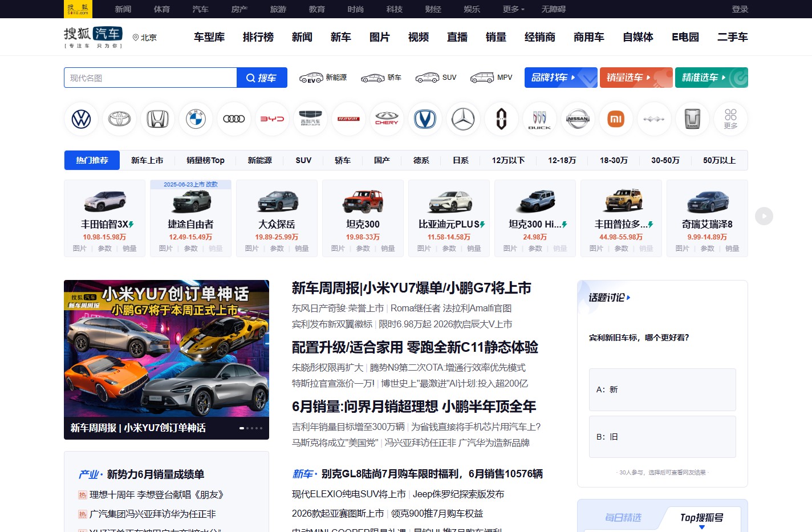Click the 更多 brands grid icon
The width and height of the screenshot is (812, 532).
(731, 119)
